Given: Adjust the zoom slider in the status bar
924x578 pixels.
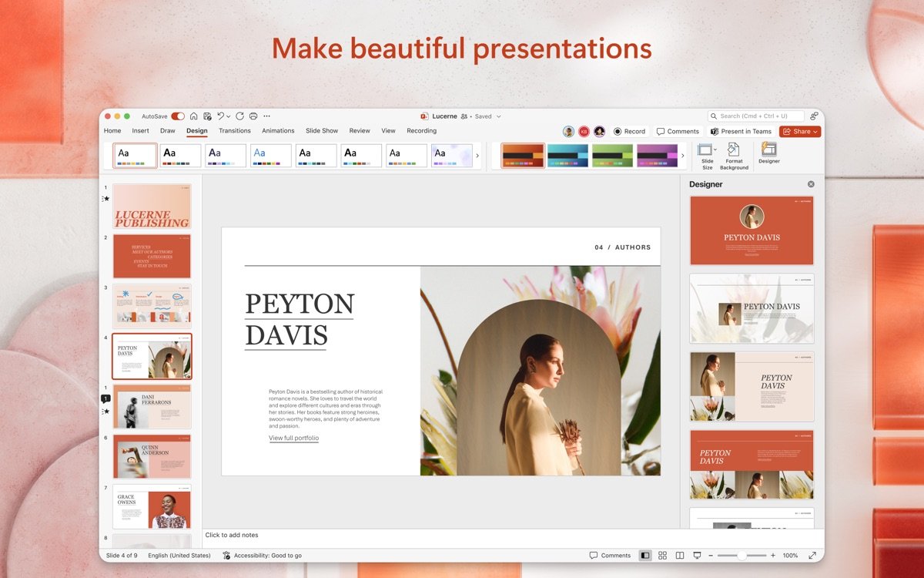Looking at the screenshot, I should point(742,555).
